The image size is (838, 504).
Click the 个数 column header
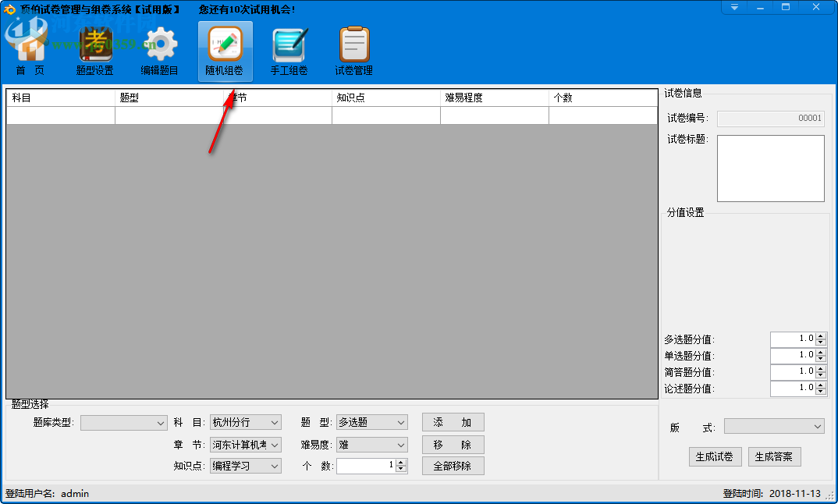(x=603, y=98)
